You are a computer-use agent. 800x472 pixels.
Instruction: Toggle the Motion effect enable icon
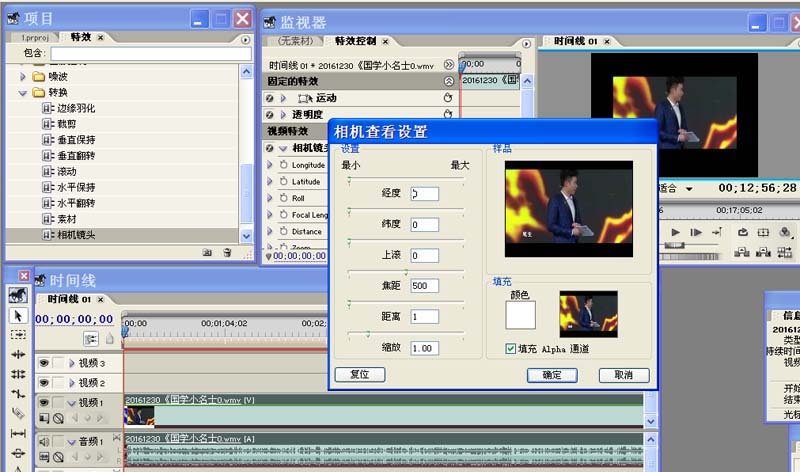269,98
